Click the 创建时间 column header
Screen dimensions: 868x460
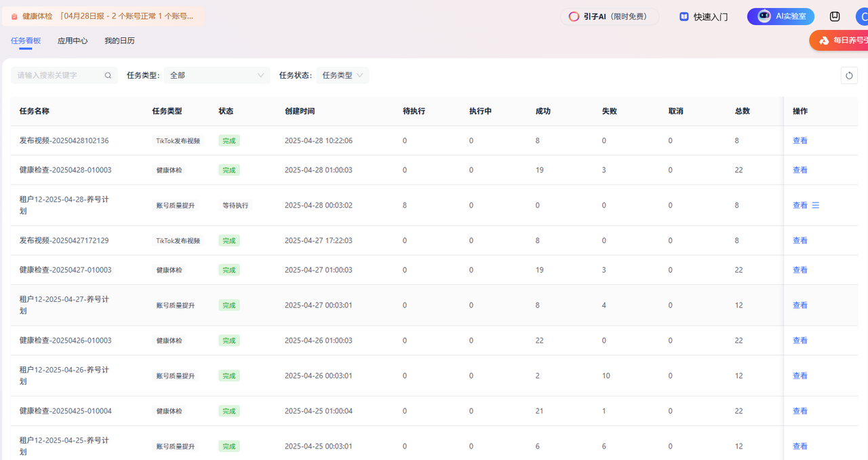pos(300,111)
